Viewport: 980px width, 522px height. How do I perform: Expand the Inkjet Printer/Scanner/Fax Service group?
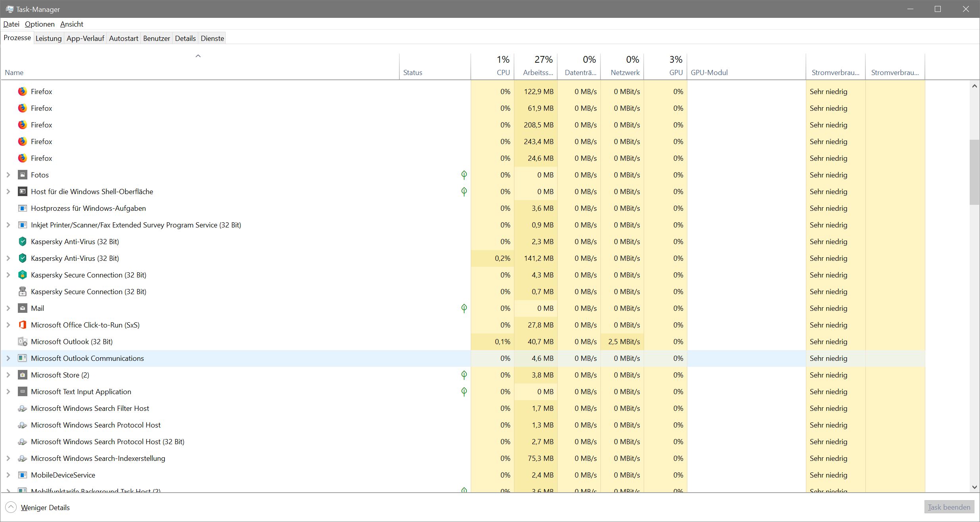pyautogui.click(x=8, y=225)
